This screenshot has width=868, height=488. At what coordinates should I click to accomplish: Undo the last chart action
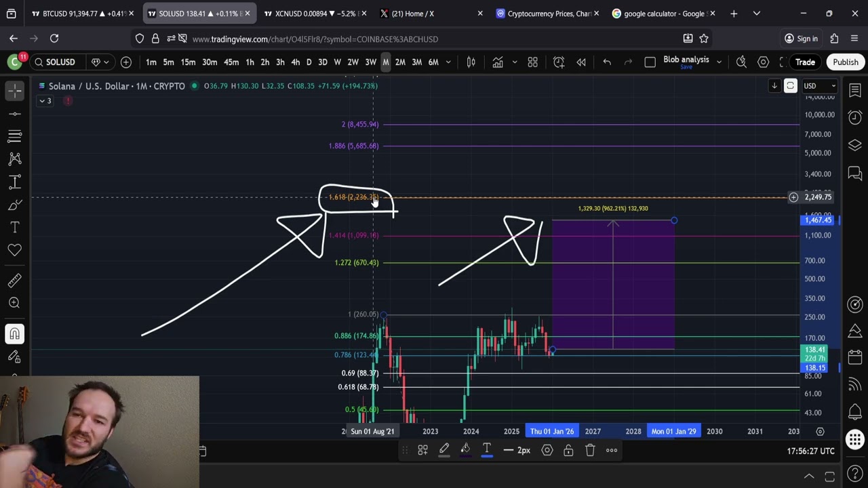pyautogui.click(x=607, y=62)
